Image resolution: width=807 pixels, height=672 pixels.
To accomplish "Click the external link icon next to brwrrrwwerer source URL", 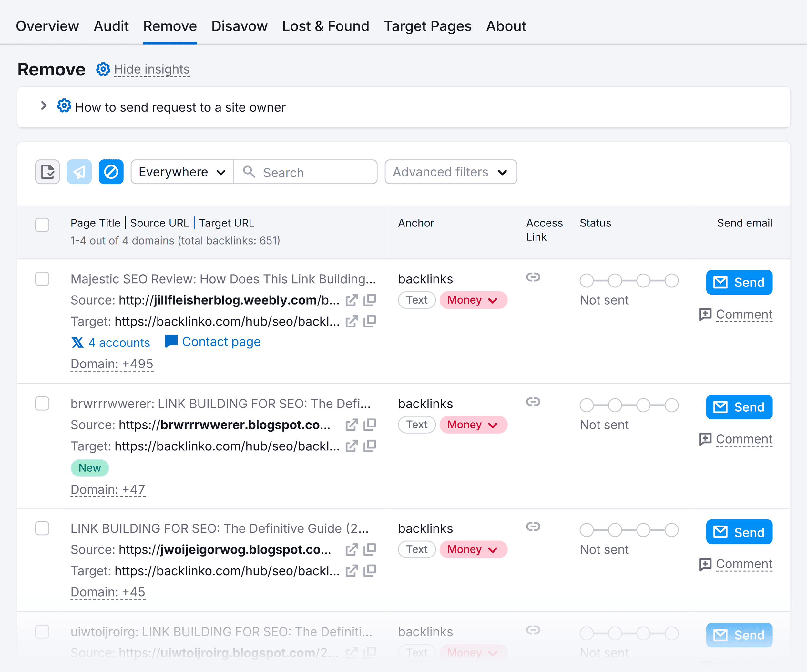I will [351, 425].
